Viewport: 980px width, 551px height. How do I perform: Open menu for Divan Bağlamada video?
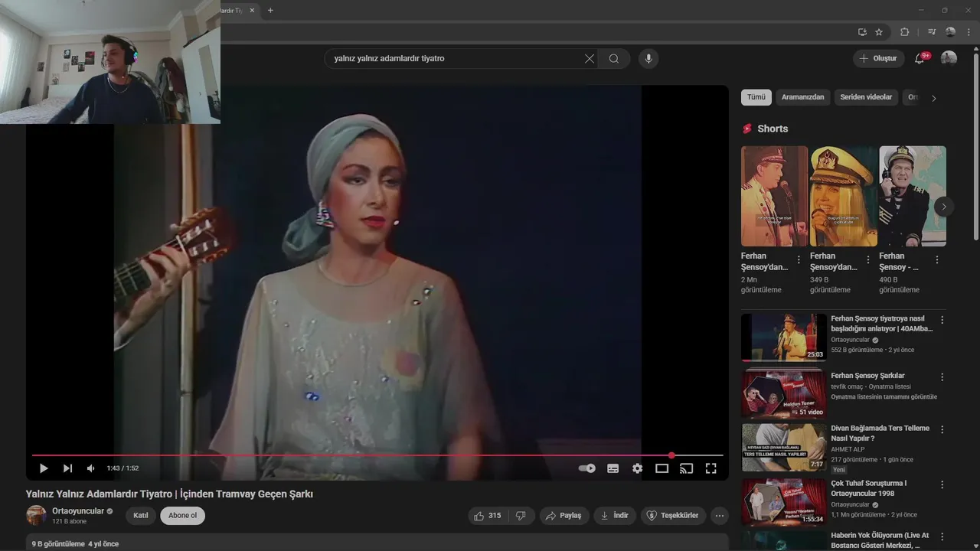(x=942, y=430)
